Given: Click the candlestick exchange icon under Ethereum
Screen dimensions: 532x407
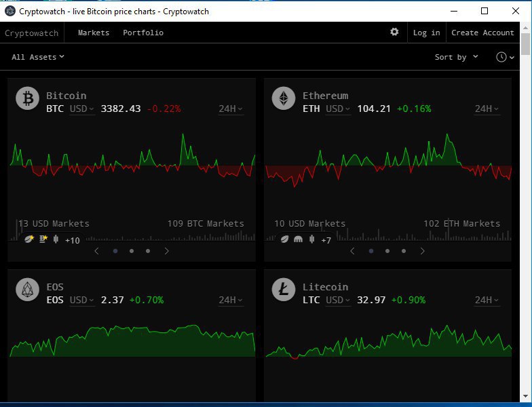Looking at the screenshot, I should point(312,239).
